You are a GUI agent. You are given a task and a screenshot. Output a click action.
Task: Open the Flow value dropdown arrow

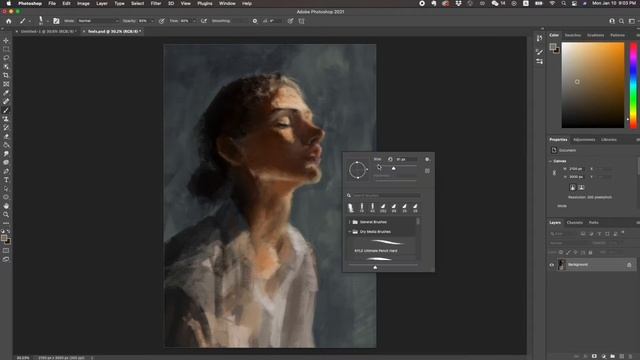(194, 21)
